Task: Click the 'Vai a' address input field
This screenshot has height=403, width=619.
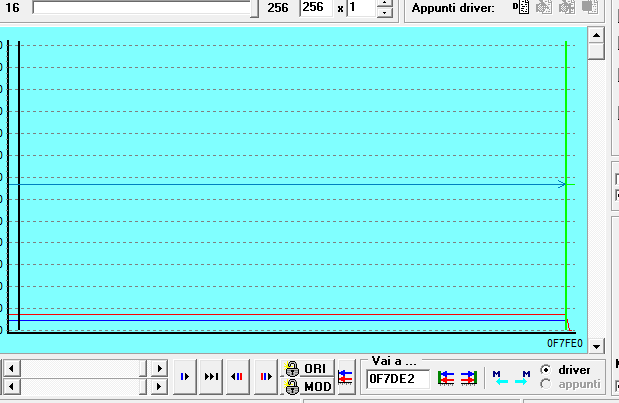Action: click(398, 379)
